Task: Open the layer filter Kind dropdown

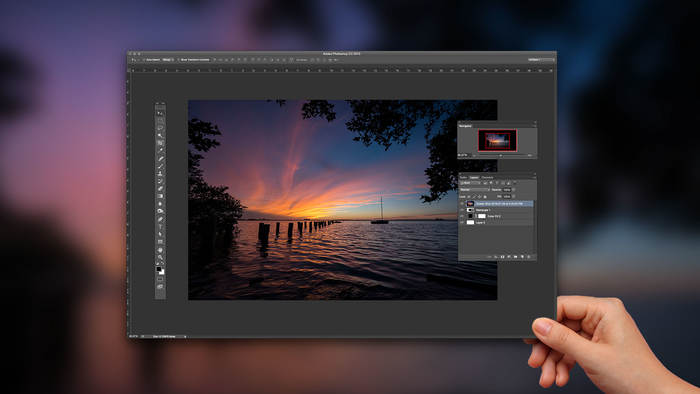Action: pyautogui.click(x=470, y=183)
